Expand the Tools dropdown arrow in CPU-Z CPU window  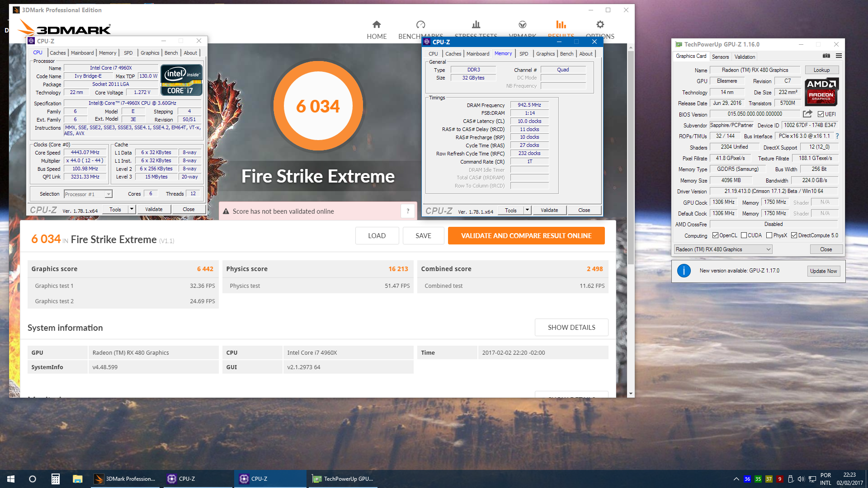tap(132, 209)
